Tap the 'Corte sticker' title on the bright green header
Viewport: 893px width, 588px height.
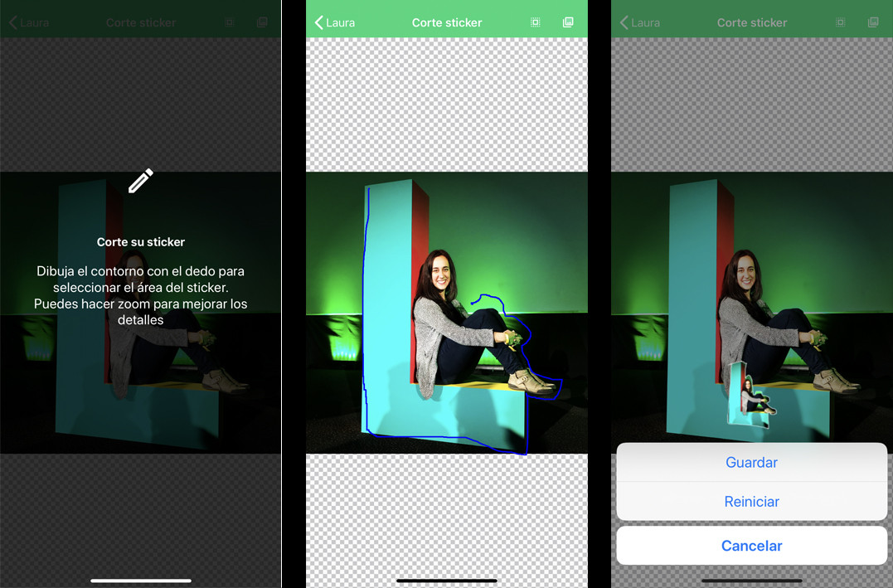point(447,22)
